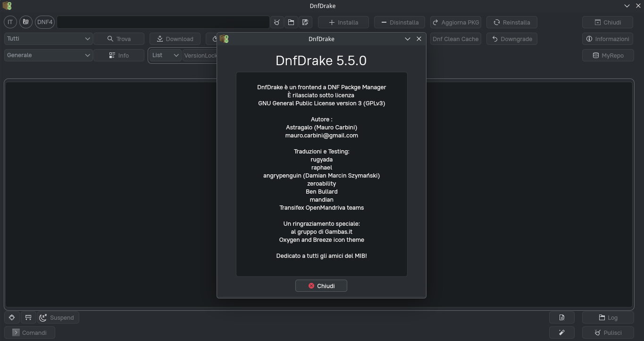Expand the Generale combo box

pos(48,55)
